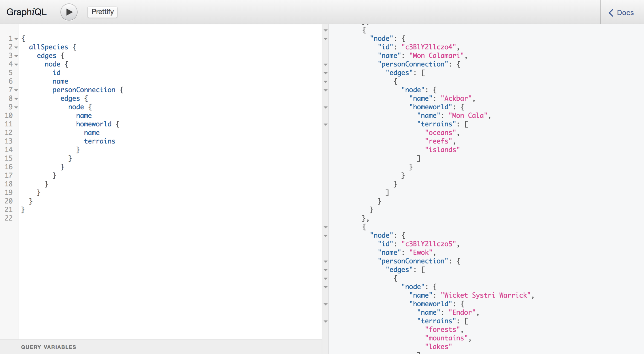
Task: Click the GraphiQL title logo
Action: click(26, 12)
